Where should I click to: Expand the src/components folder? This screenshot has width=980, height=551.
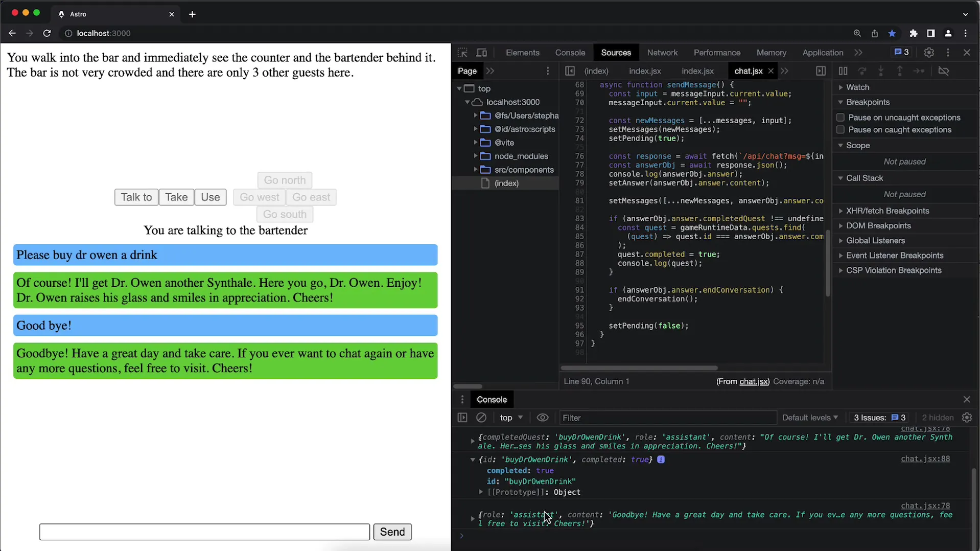[475, 170]
